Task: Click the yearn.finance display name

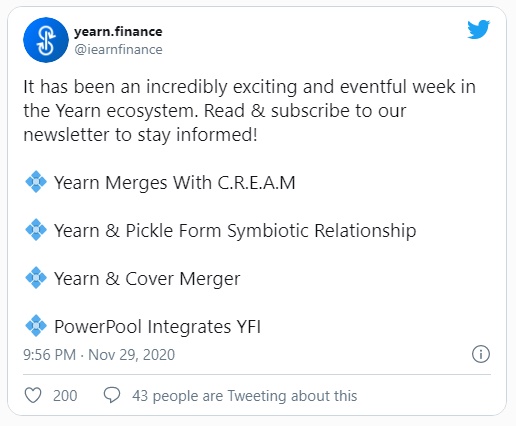Action: click(x=118, y=32)
